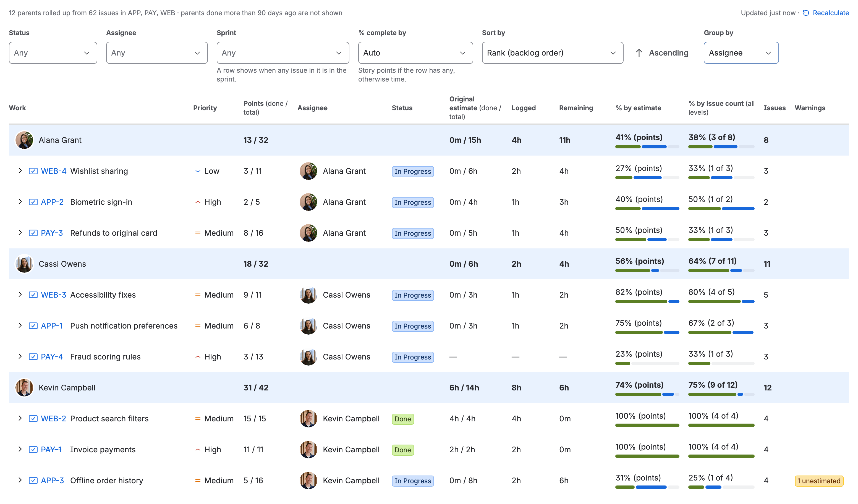
Task: Open the Group by Assignee dropdown
Action: point(741,53)
